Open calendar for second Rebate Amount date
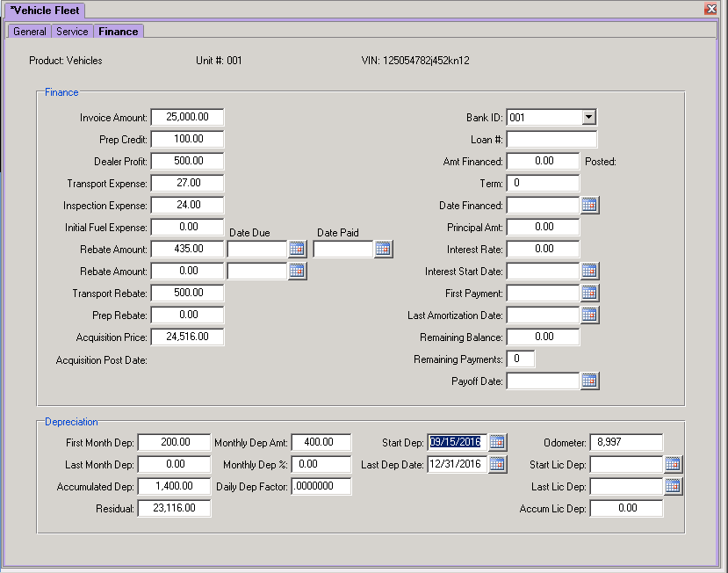Image resolution: width=728 pixels, height=573 pixels. [x=297, y=271]
